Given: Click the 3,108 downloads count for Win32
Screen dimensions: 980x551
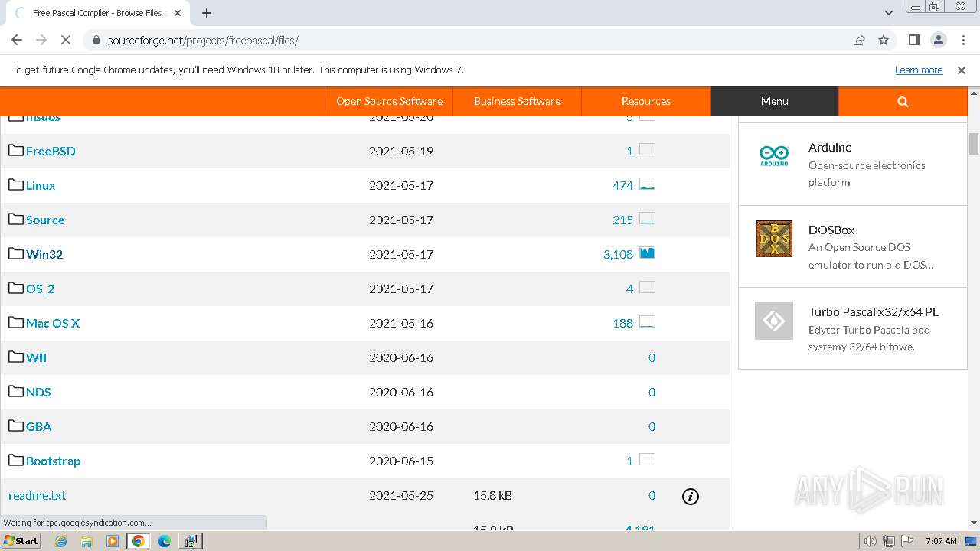Looking at the screenshot, I should coord(618,254).
